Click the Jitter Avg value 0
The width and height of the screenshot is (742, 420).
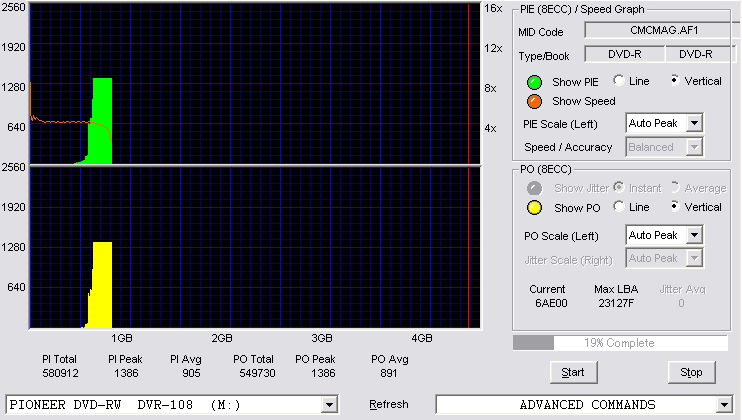681,303
